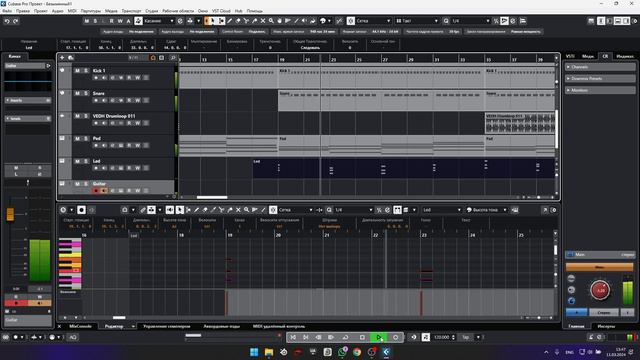The width and height of the screenshot is (640, 360).
Task: Redo the last action in main toolbar
Action: click(x=16, y=21)
